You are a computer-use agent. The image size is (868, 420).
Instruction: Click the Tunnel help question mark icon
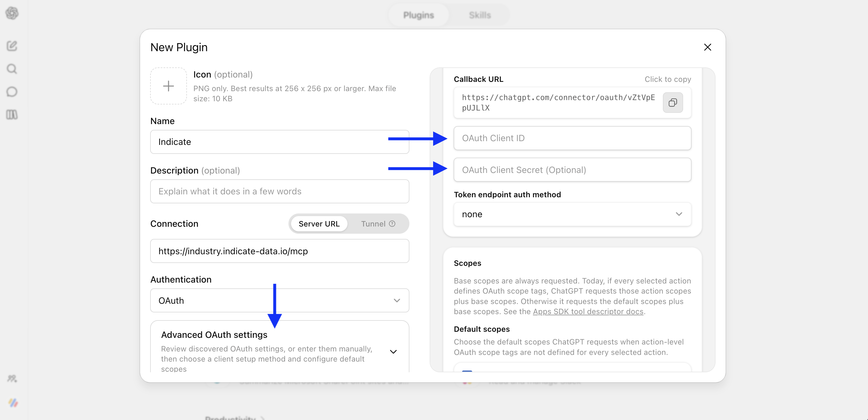392,224
